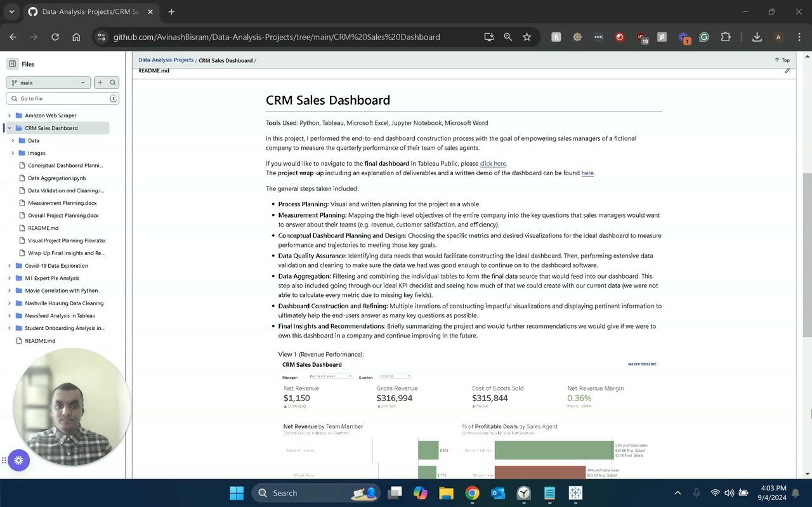
Task: Edit README with the pencil icon
Action: 787,70
